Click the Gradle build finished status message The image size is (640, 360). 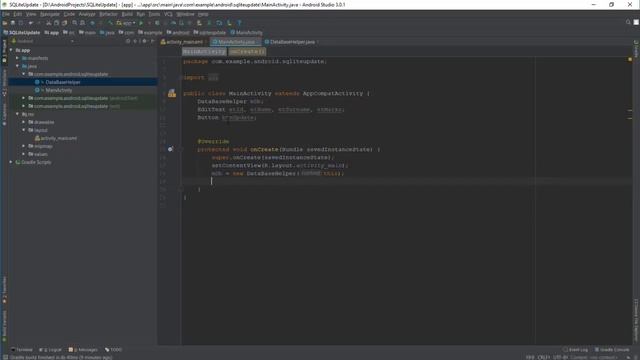click(x=61, y=357)
